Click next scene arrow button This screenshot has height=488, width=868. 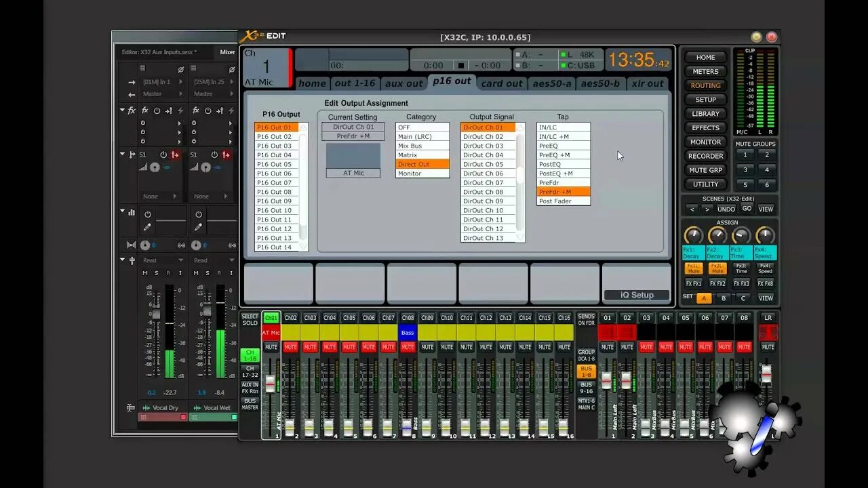[707, 209]
